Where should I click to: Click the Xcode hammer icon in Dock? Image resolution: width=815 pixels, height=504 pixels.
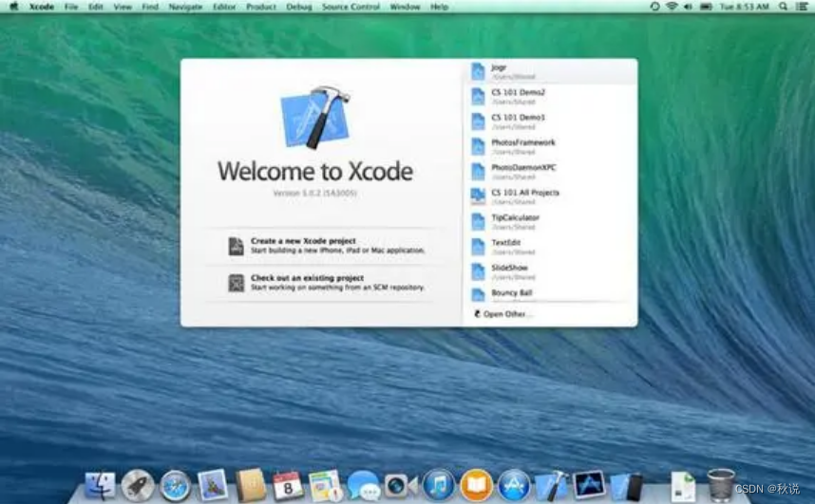click(552, 485)
